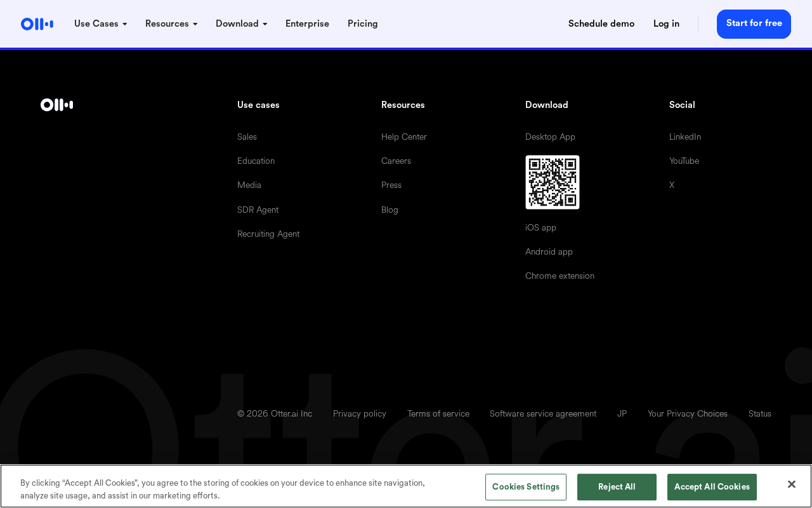Click the Schedule demo link

pyautogui.click(x=601, y=24)
